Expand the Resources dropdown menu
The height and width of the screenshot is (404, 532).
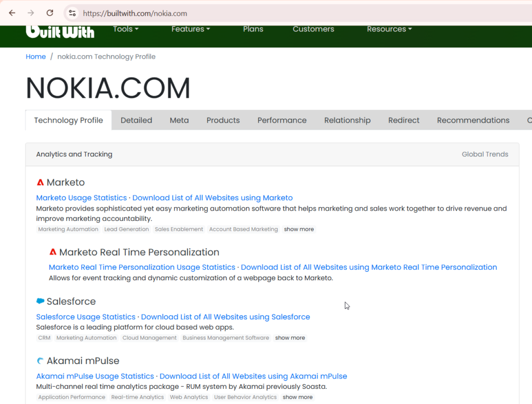click(389, 29)
